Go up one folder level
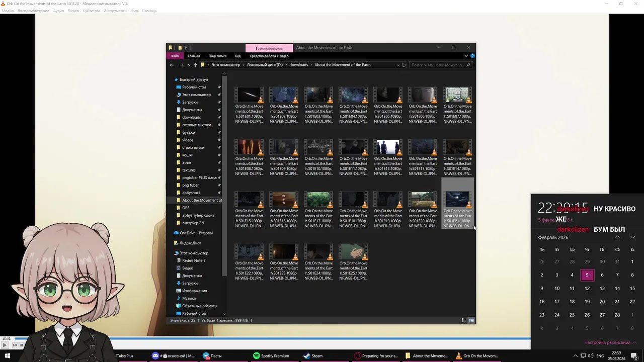Viewport: 644px width, 362px height. click(x=196, y=65)
